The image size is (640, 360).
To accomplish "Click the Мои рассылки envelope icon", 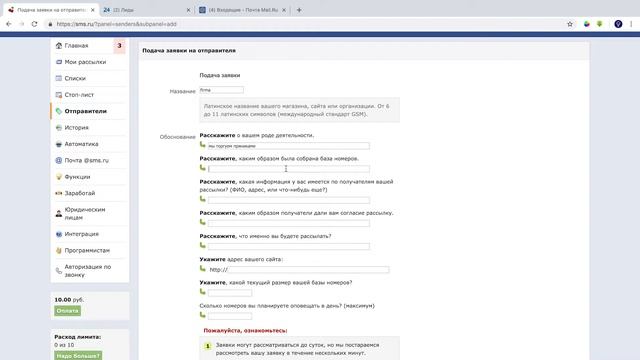I will pos(59,62).
